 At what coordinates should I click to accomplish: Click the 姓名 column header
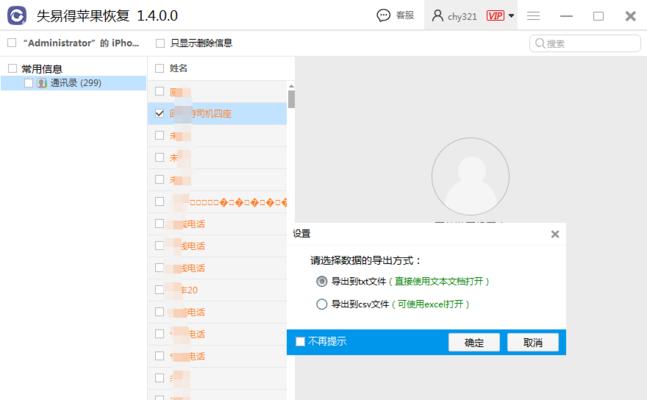178,68
